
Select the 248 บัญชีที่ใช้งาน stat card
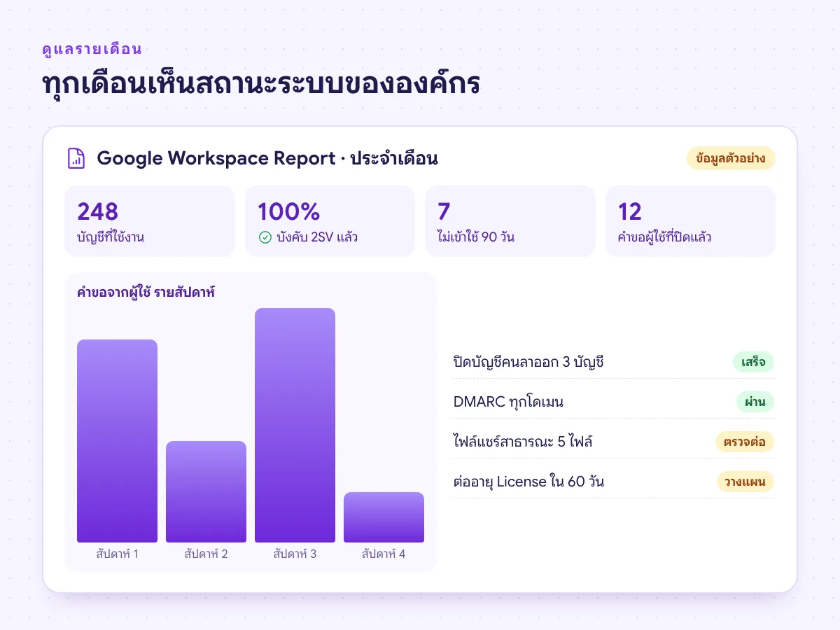(x=150, y=221)
